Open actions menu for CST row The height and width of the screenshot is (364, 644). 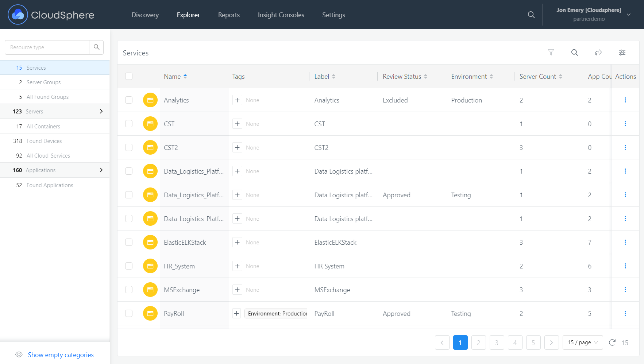tap(625, 124)
